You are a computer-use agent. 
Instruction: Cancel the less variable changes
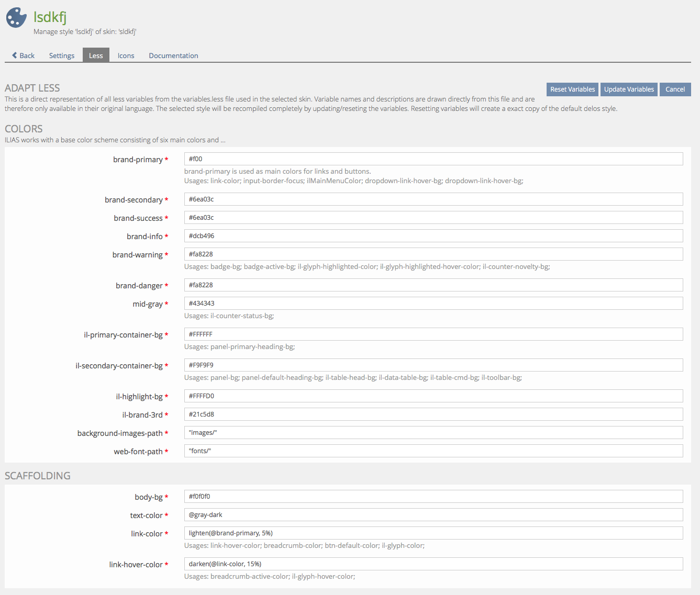pyautogui.click(x=675, y=89)
